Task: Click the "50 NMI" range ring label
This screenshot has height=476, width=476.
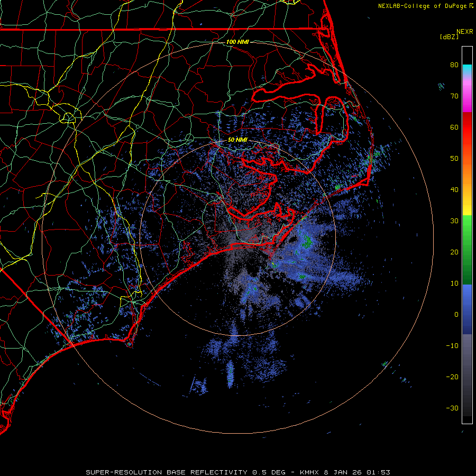Action: (237, 140)
